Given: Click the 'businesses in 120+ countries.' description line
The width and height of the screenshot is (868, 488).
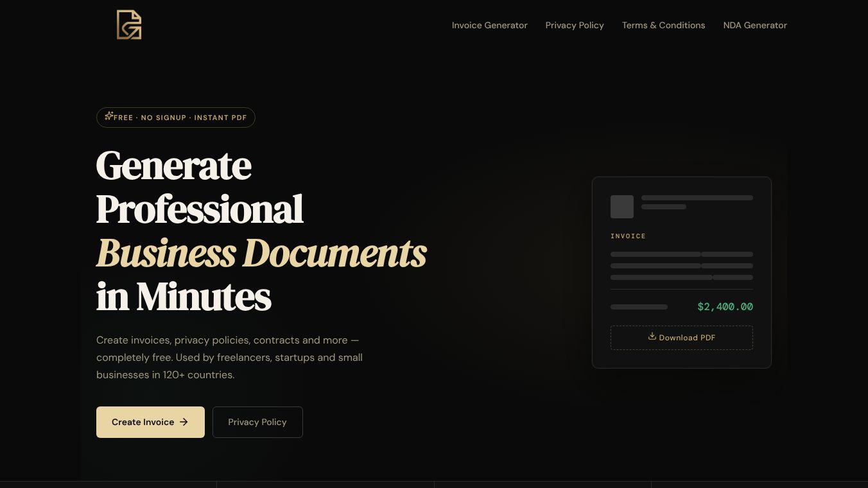Looking at the screenshot, I should [x=166, y=375].
